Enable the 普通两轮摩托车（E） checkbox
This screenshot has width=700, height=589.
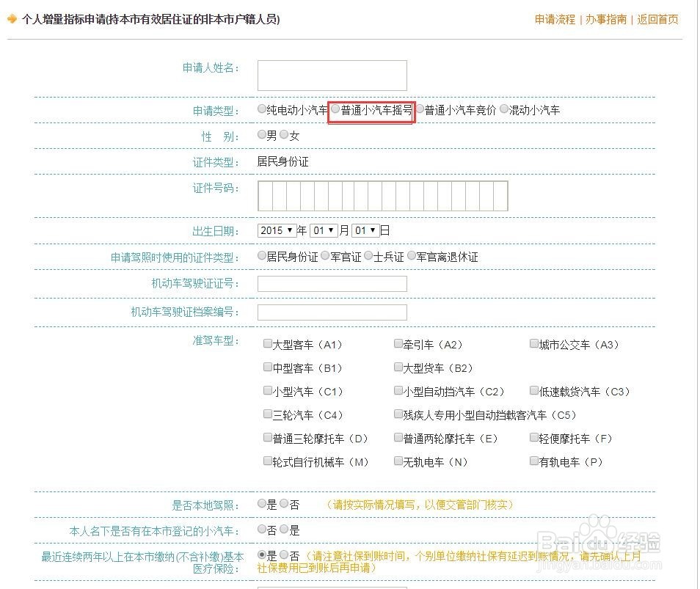point(398,437)
